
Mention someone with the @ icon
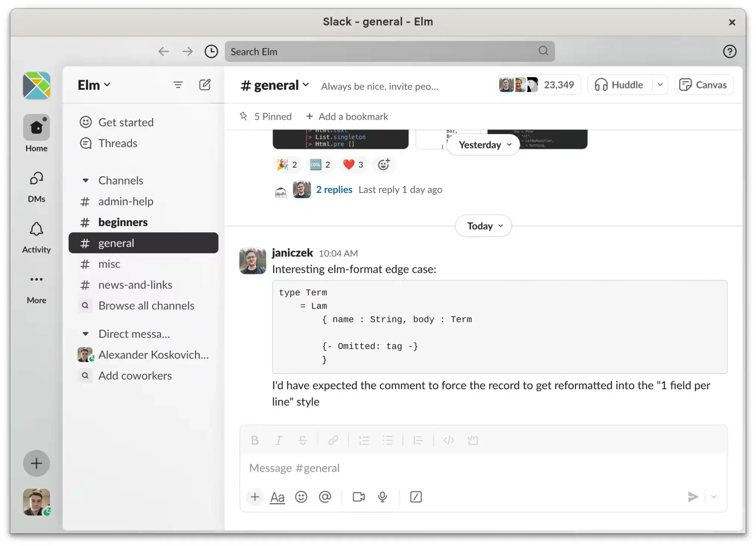pyautogui.click(x=325, y=497)
